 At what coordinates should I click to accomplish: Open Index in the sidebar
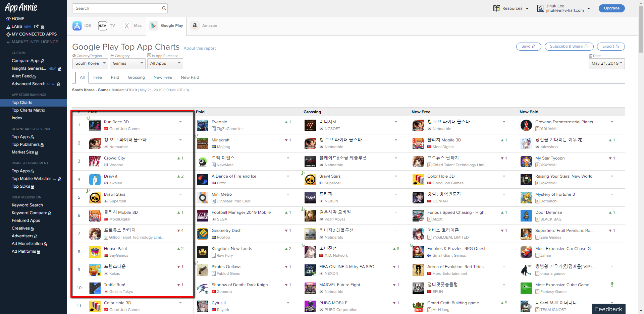[x=17, y=118]
